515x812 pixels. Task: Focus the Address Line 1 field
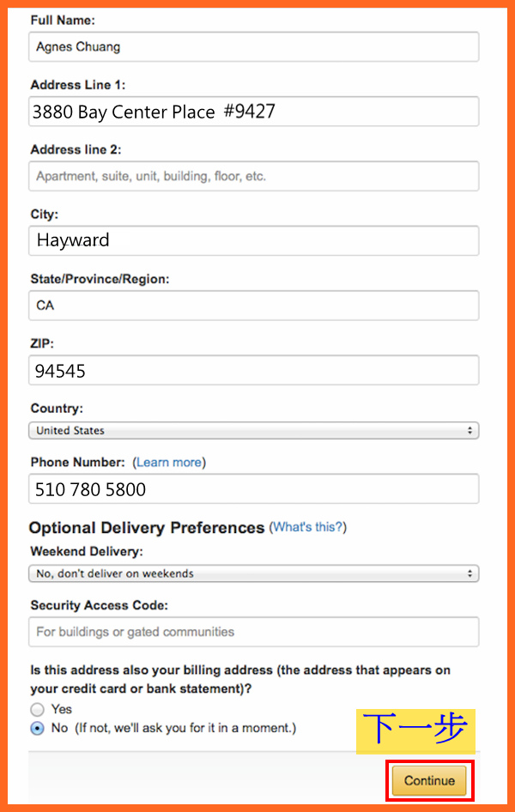(x=254, y=112)
